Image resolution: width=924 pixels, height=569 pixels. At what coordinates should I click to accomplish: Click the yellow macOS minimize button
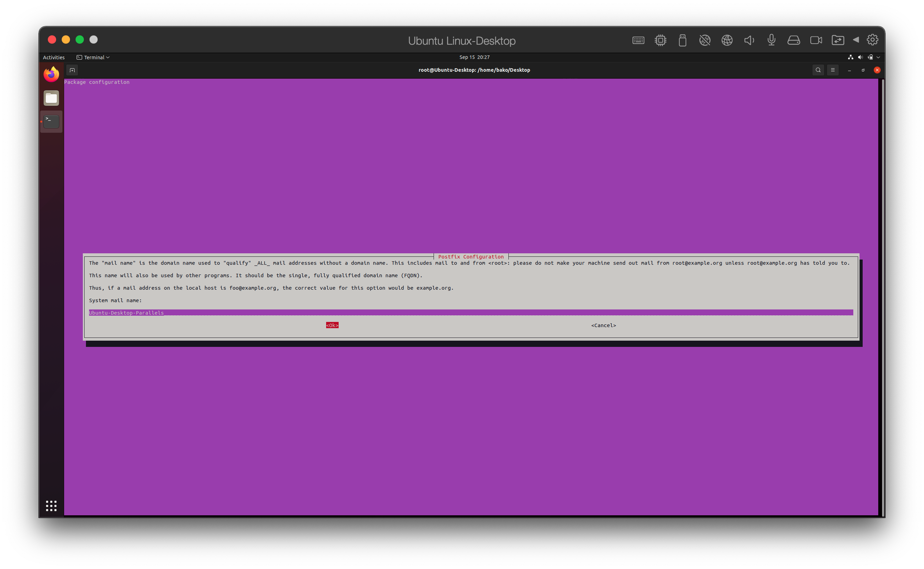[66, 40]
